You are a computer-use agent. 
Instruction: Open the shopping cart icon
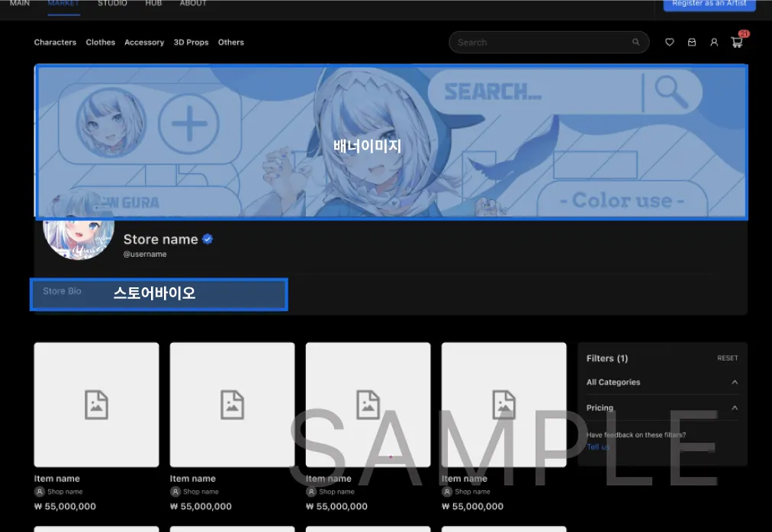(737, 43)
